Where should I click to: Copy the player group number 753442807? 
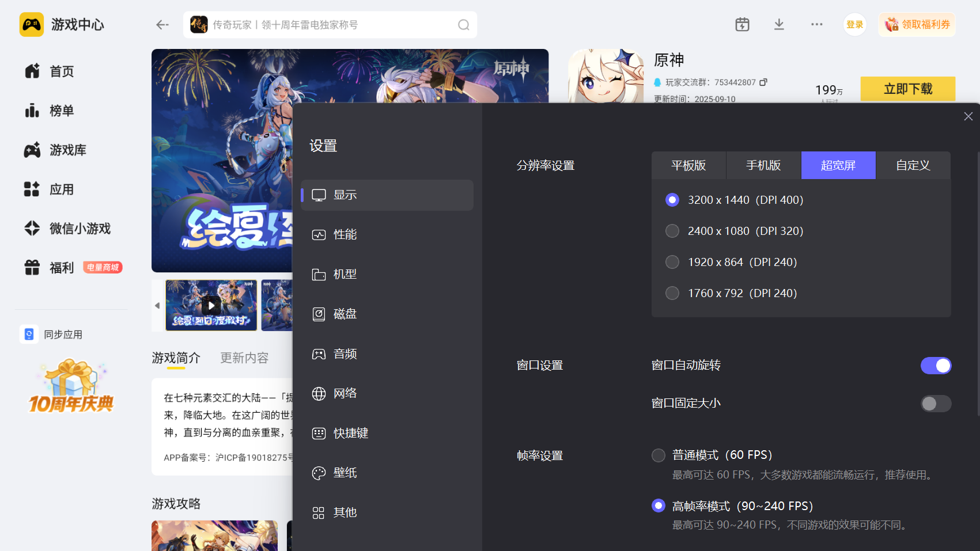(x=763, y=82)
